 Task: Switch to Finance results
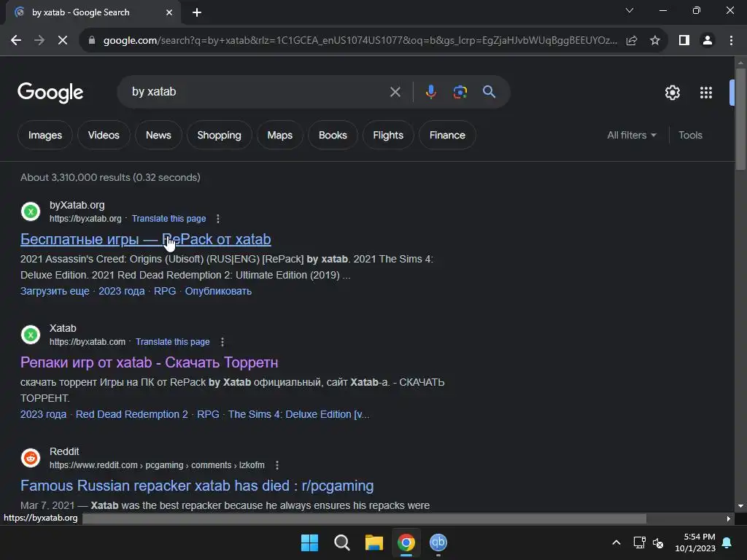coord(447,135)
